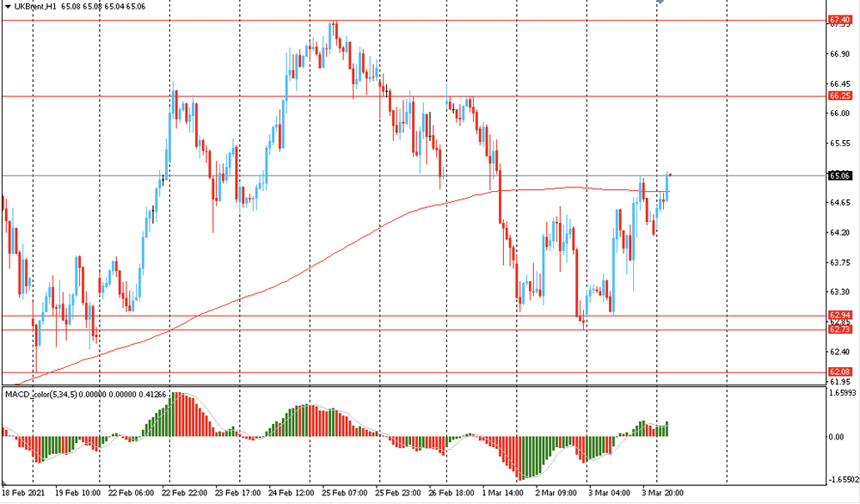The image size is (860, 504).
Task: Click the 22 Feb 22:00 time label
Action: point(185,493)
